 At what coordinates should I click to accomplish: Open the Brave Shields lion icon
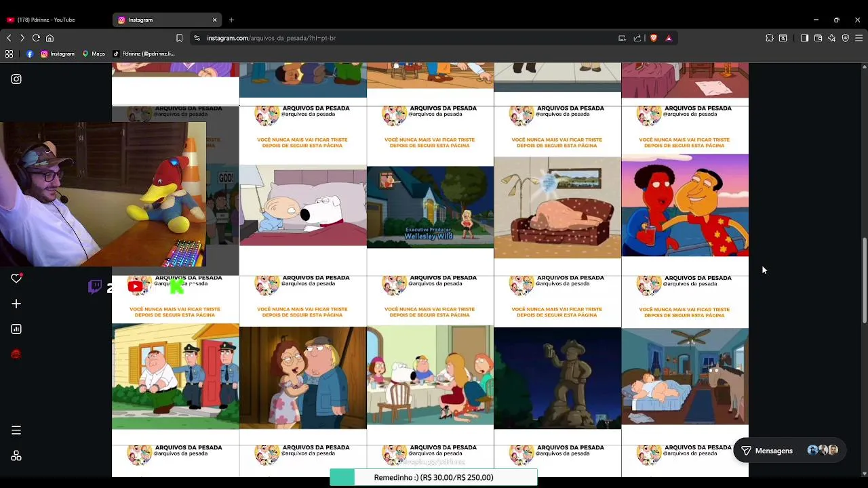coord(654,38)
